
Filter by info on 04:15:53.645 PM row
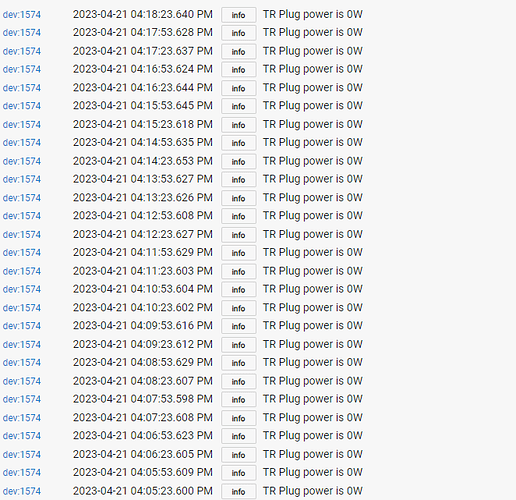pyautogui.click(x=239, y=106)
